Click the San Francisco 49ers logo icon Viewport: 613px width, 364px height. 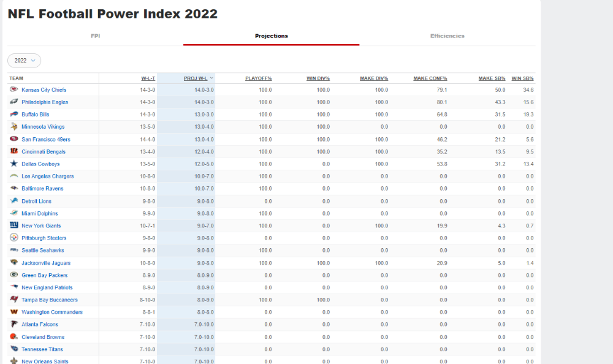14,138
